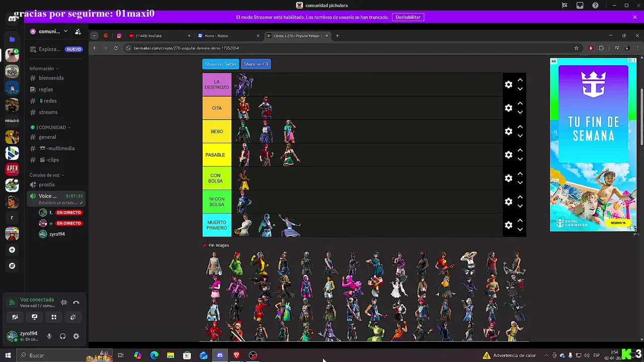Open Discord user settings gear
The height and width of the screenshot is (362, 644).
[x=76, y=336]
